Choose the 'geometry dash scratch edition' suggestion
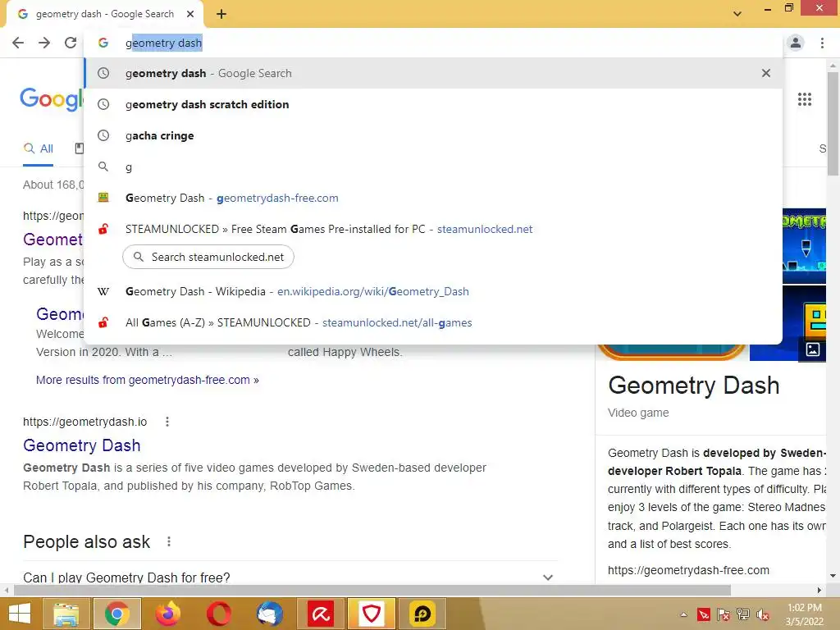The width and height of the screenshot is (840, 630). 433,104
